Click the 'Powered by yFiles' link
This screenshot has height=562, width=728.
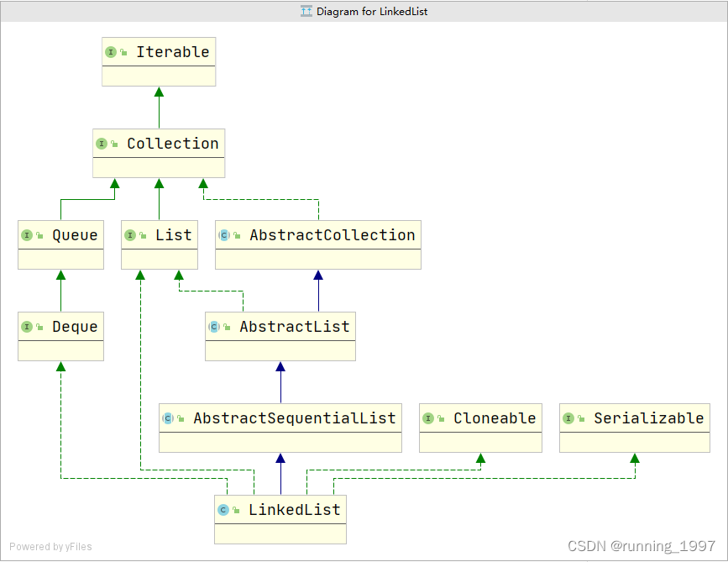(x=50, y=547)
